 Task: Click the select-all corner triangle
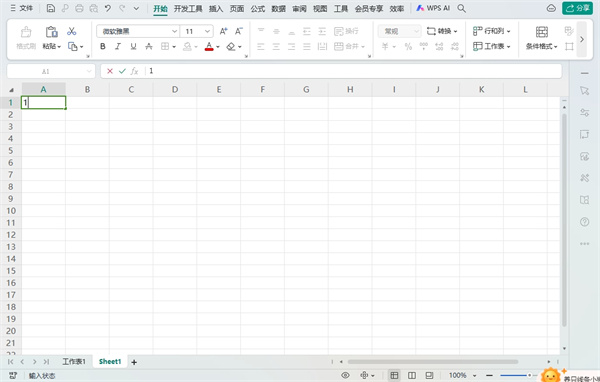click(x=11, y=90)
